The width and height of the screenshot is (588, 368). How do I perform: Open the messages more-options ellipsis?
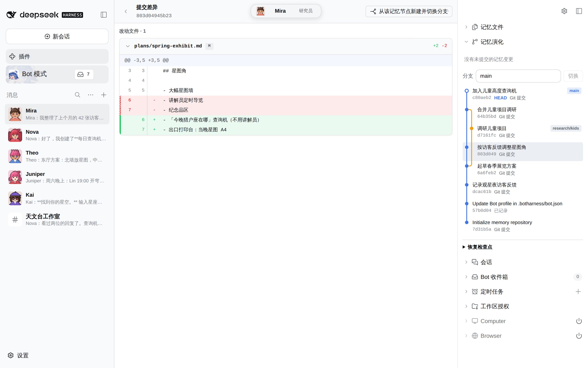pos(91,95)
